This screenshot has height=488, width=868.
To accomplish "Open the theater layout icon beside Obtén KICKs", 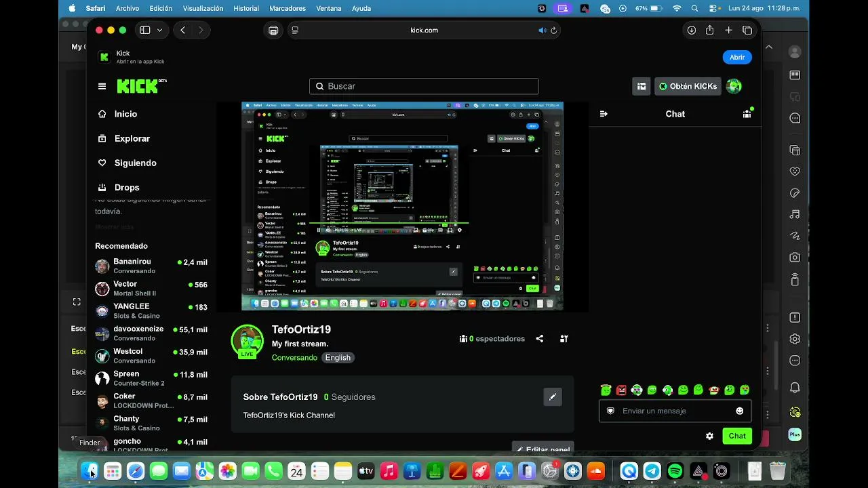I will coord(641,86).
